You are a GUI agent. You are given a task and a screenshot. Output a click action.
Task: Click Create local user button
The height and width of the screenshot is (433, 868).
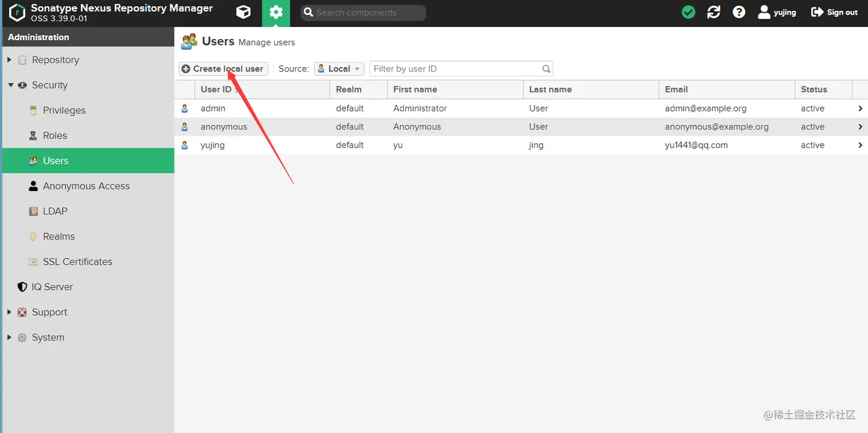click(223, 69)
